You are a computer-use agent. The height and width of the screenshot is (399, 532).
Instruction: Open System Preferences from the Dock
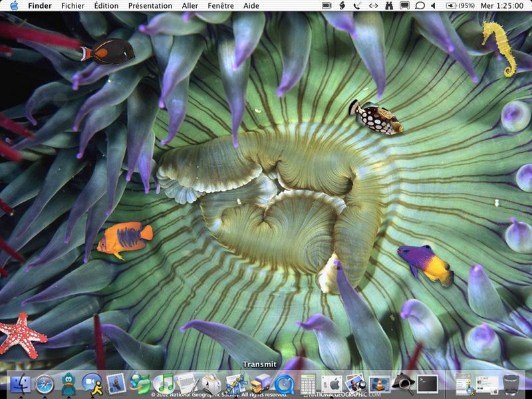tap(332, 385)
